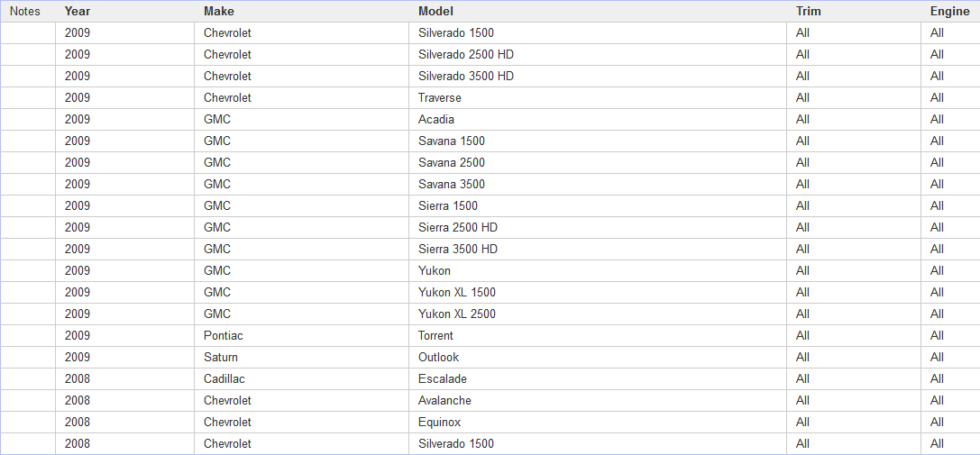Image resolution: width=980 pixels, height=455 pixels.
Task: Select the Sierra 3500 HD model cell
Action: click(x=598, y=250)
